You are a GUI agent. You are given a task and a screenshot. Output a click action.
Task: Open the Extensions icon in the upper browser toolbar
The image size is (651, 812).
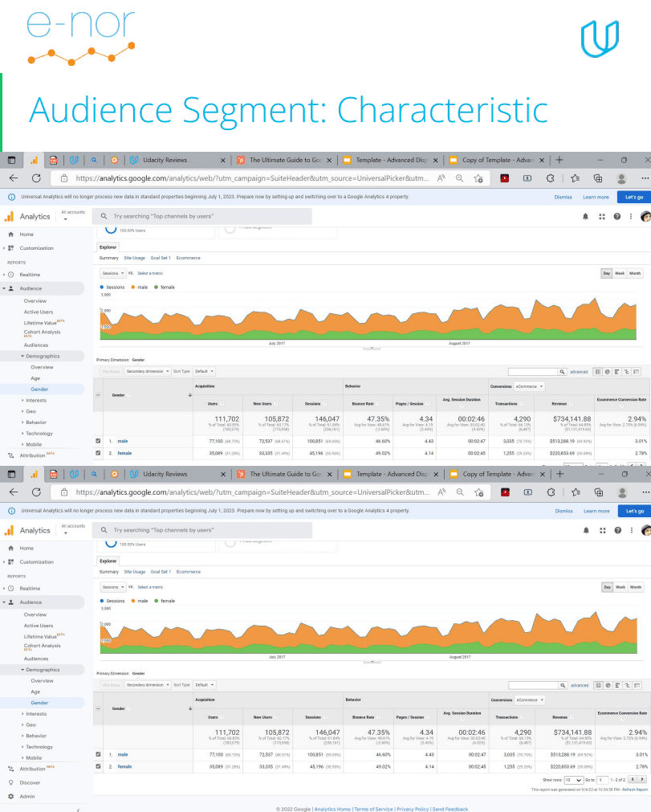point(550,178)
